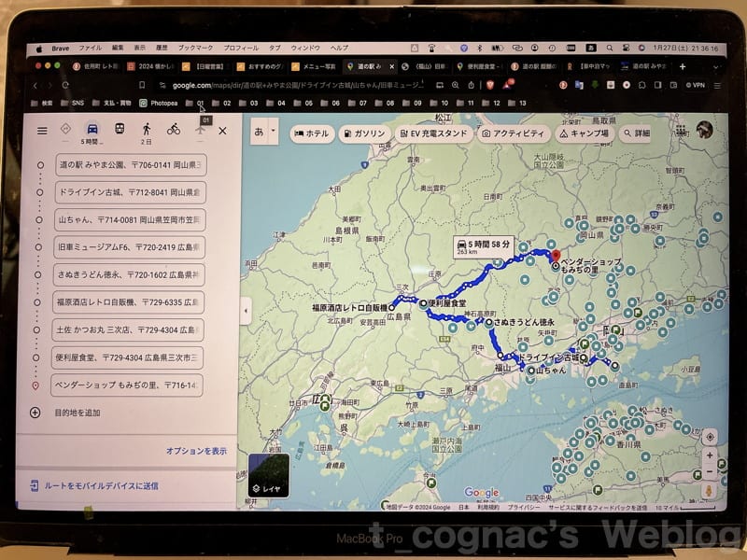Image resolution: width=747 pixels, height=560 pixels.
Task: Click the send route to mobile icon
Action: point(34,485)
